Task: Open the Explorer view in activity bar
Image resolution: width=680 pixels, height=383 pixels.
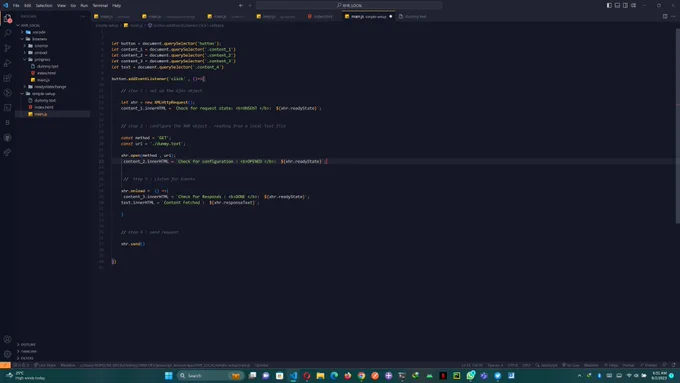Action: click(x=7, y=18)
